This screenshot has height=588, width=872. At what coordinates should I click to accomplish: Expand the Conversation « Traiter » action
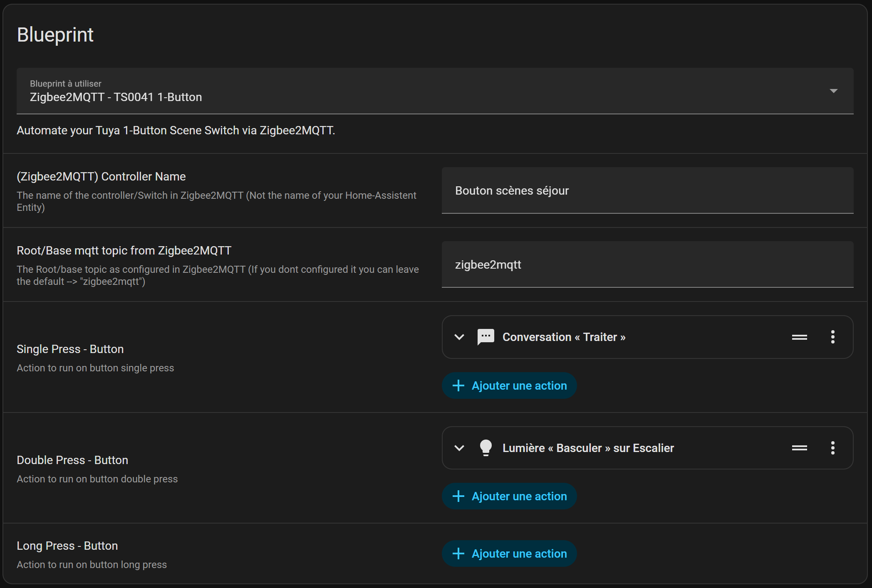coord(459,337)
